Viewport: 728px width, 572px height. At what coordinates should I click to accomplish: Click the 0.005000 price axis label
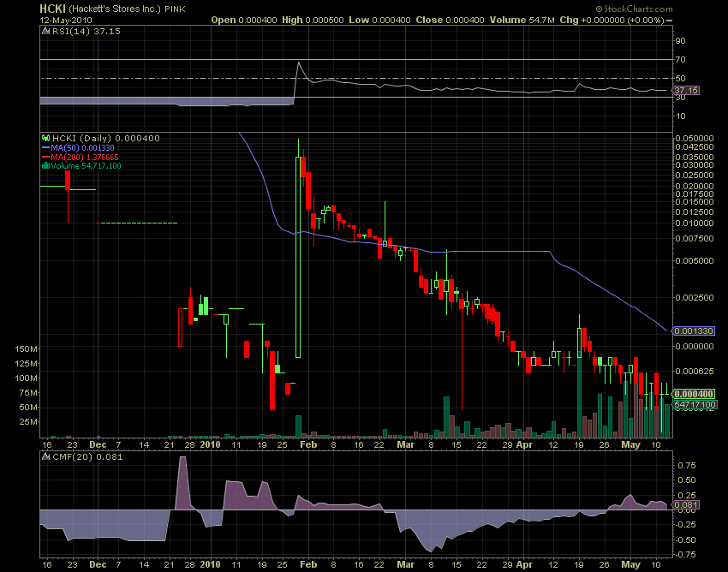point(694,260)
